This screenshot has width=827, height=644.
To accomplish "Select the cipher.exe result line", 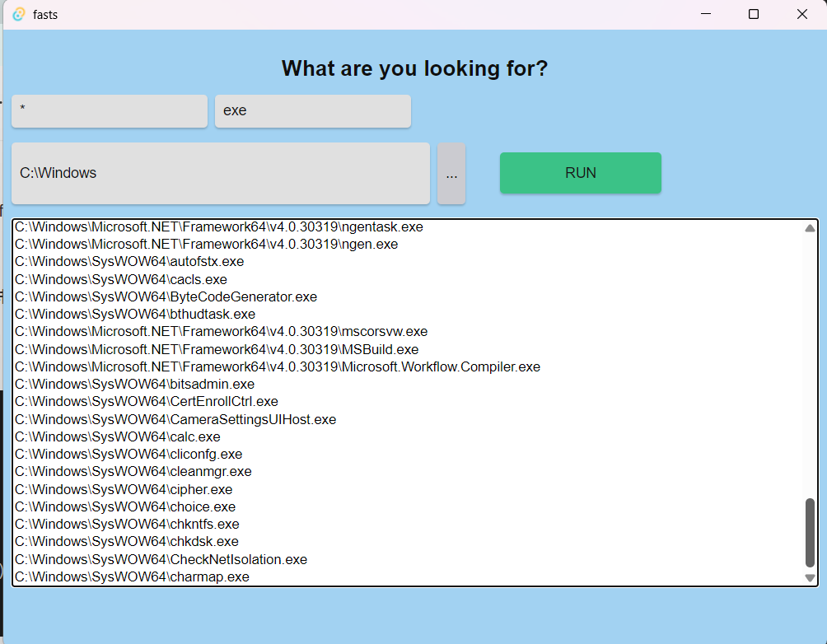I will coord(124,490).
